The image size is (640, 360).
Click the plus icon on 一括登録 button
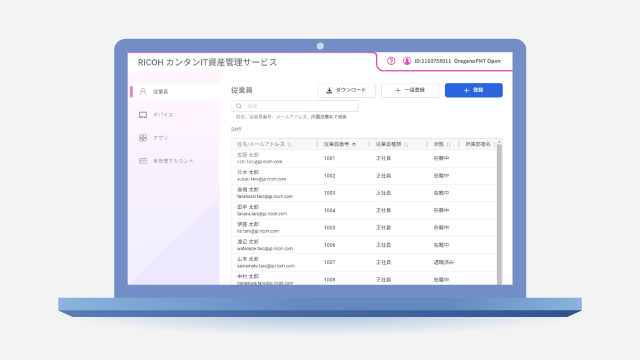click(398, 90)
